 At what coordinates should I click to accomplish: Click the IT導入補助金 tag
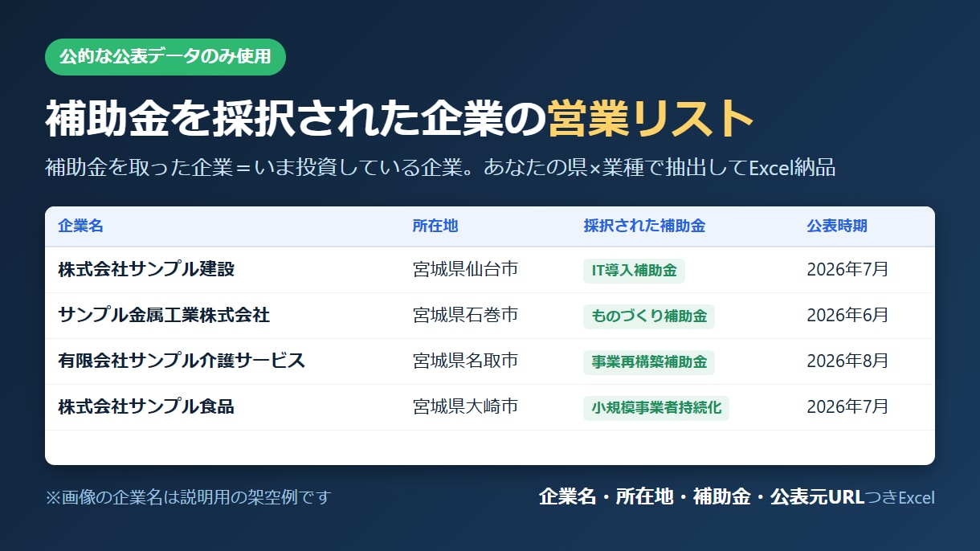point(634,271)
